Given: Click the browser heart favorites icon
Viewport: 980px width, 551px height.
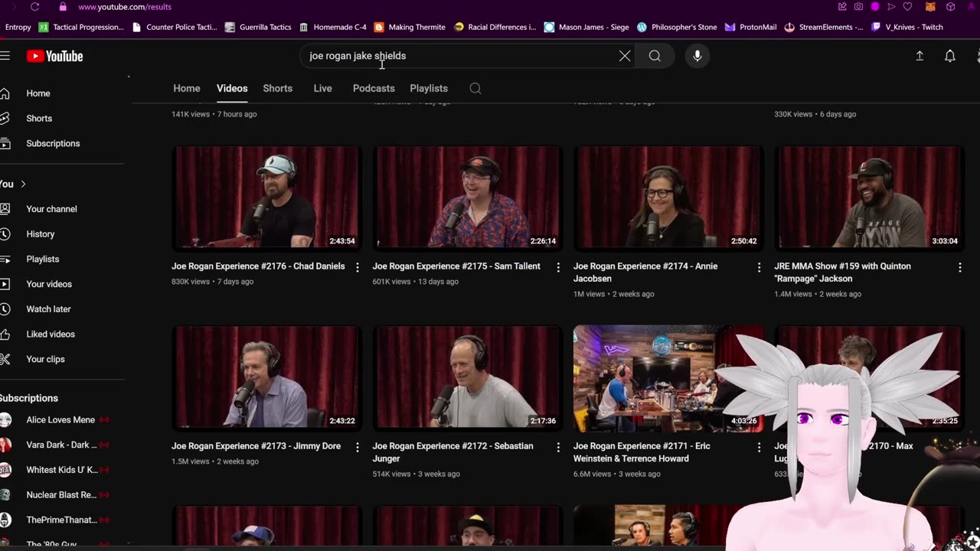Looking at the screenshot, I should pyautogui.click(x=908, y=7).
